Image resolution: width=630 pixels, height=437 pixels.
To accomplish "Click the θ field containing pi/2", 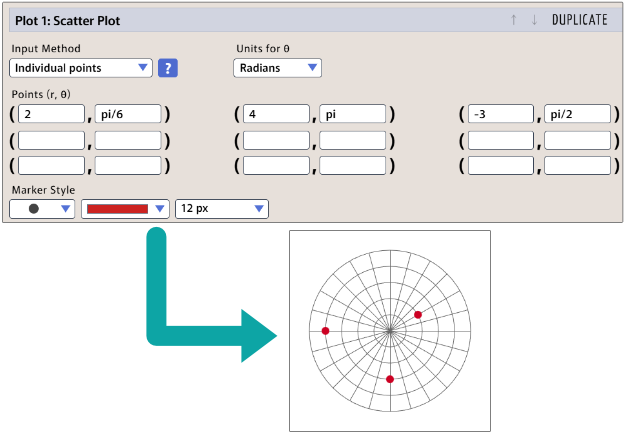I will pos(577,114).
